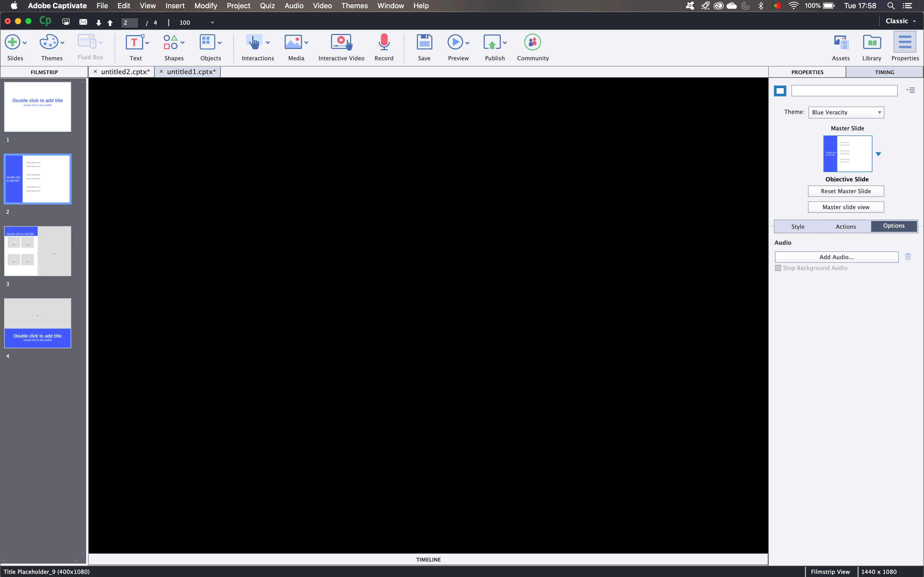Open the Community icon
The image size is (924, 577).
[x=532, y=43]
